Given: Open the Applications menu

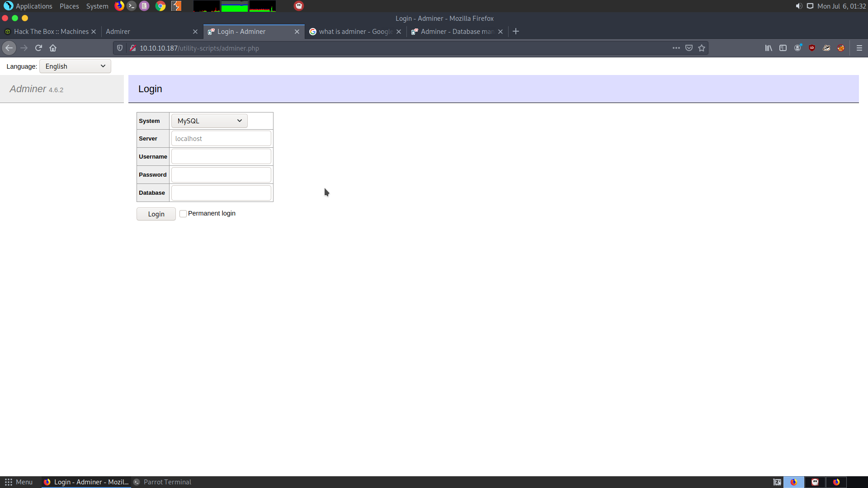Looking at the screenshot, I should [29, 6].
